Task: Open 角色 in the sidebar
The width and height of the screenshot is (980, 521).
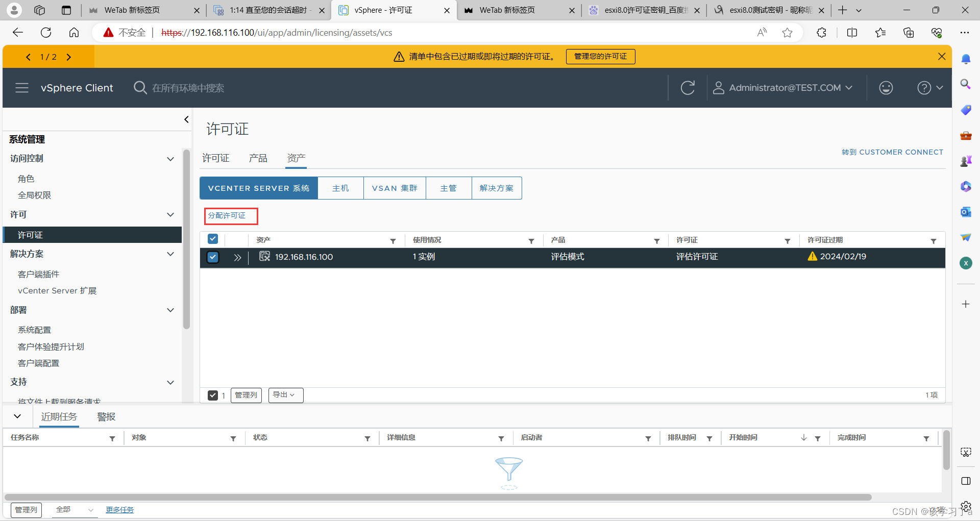Action: coord(26,179)
